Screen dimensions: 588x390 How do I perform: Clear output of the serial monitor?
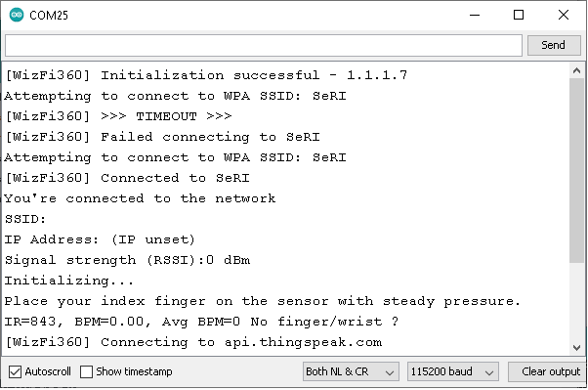click(x=547, y=371)
